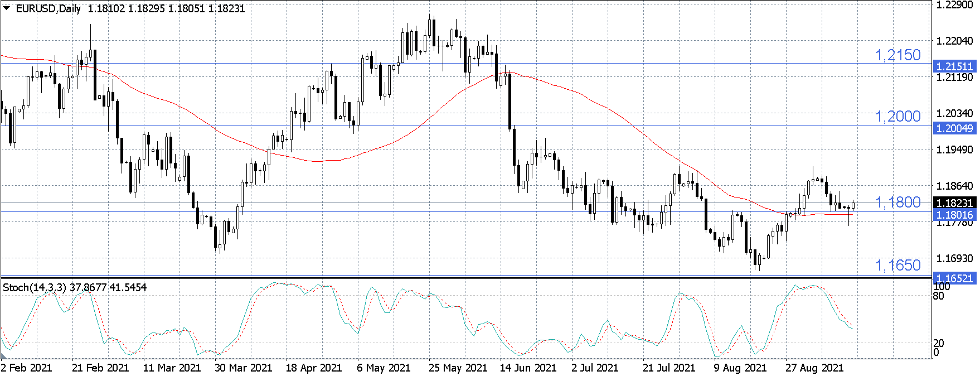Select the 1.20049 price tag
The height and width of the screenshot is (376, 980).
pos(954,128)
